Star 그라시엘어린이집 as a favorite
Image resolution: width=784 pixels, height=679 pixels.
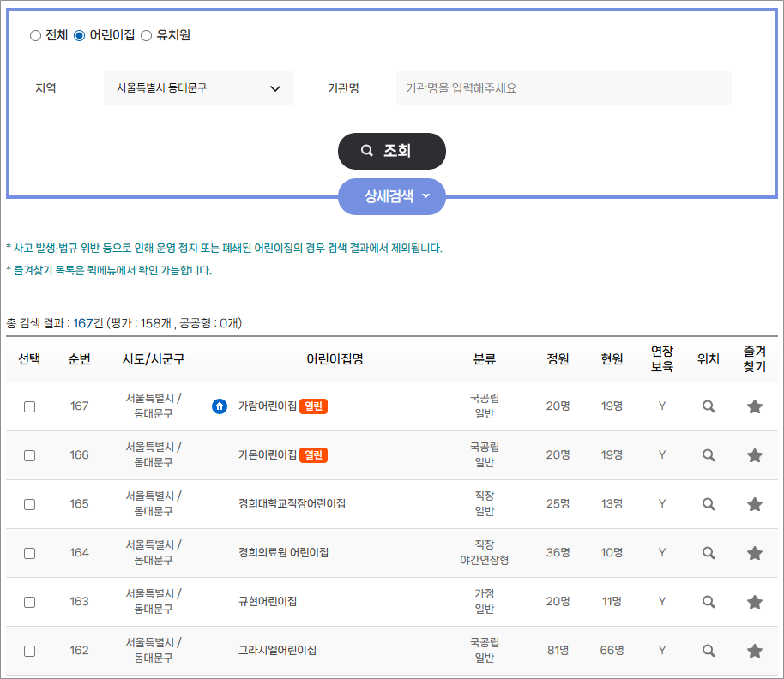click(x=755, y=651)
